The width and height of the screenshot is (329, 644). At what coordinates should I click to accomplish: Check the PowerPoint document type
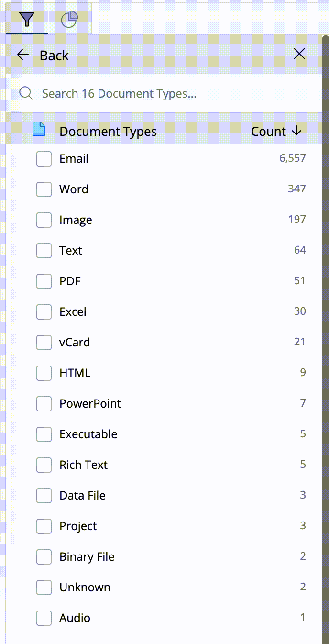(44, 403)
